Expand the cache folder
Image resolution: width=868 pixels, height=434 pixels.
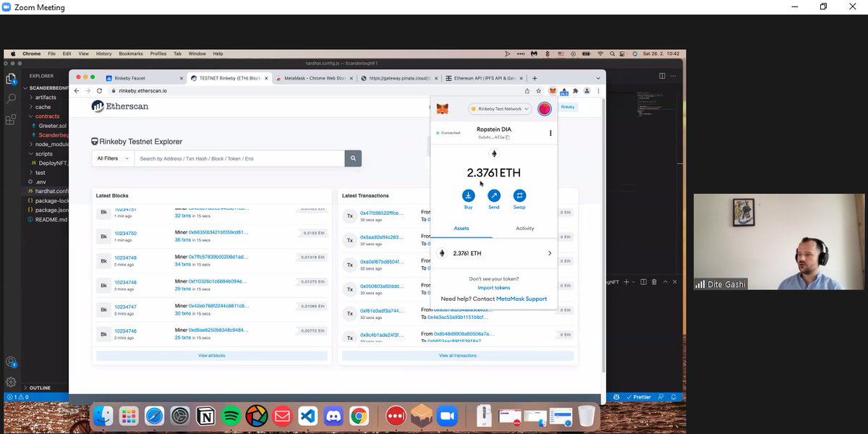pyautogui.click(x=43, y=106)
